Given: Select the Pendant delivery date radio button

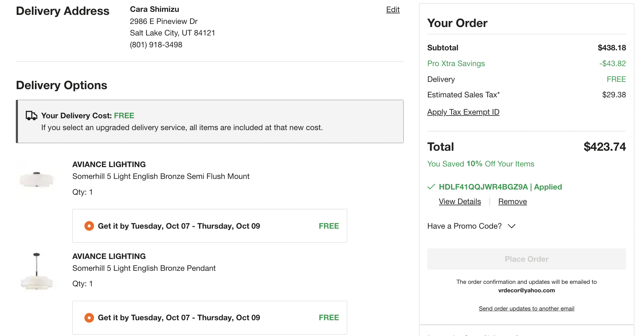Looking at the screenshot, I should click(89, 318).
